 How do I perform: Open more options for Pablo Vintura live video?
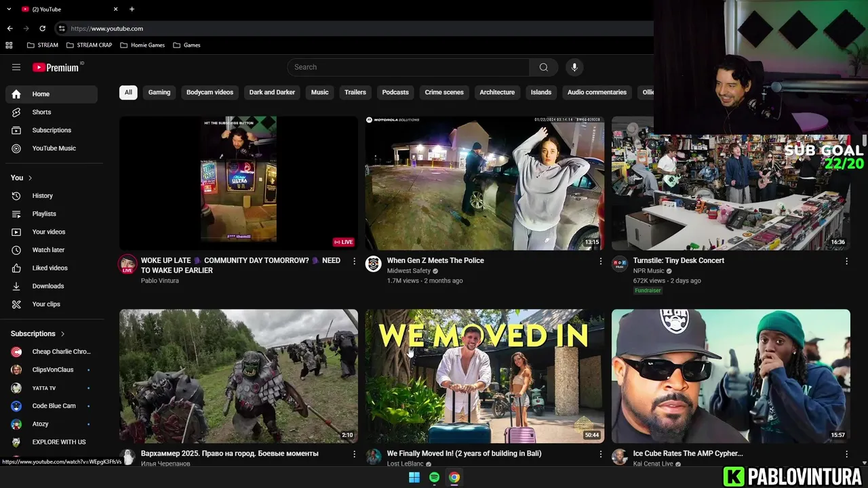coord(354,261)
